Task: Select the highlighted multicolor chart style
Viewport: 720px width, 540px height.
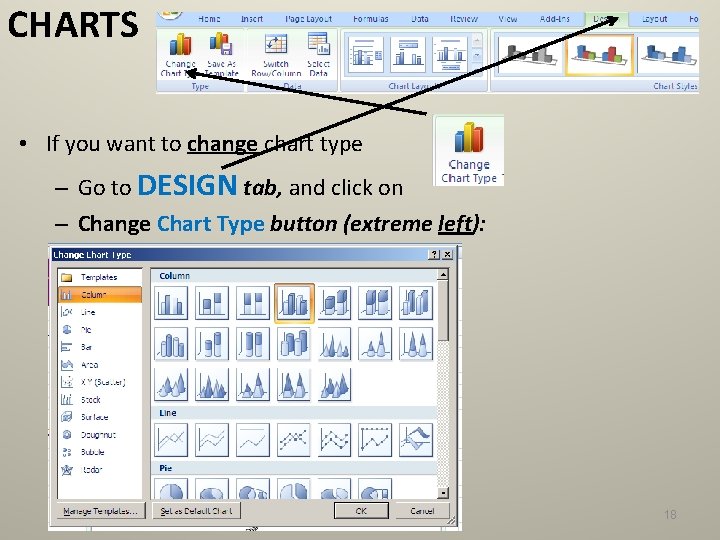Action: coord(600,55)
